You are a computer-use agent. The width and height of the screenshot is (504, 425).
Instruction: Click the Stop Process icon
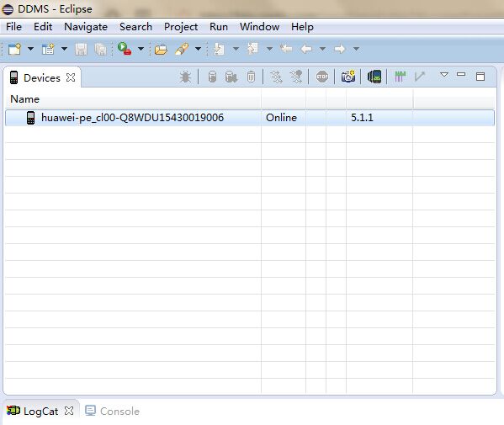322,77
